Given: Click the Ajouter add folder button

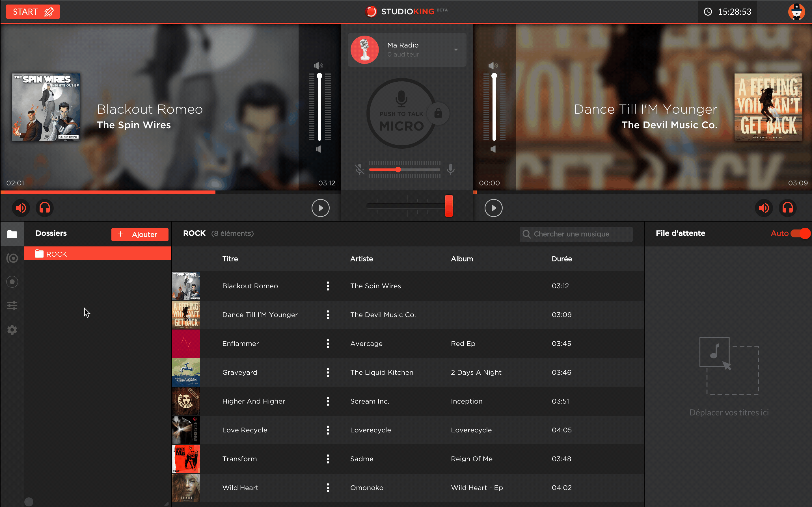Looking at the screenshot, I should coord(139,234).
